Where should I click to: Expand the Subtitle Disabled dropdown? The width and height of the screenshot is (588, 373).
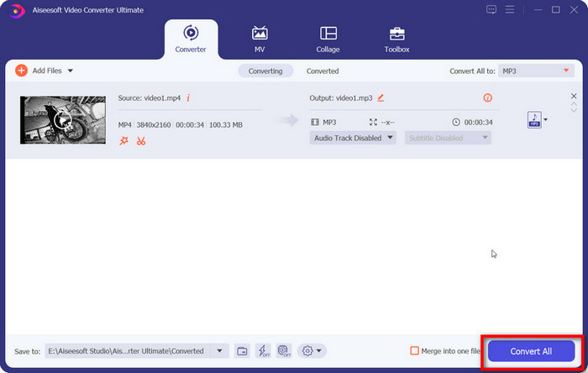[x=448, y=138]
